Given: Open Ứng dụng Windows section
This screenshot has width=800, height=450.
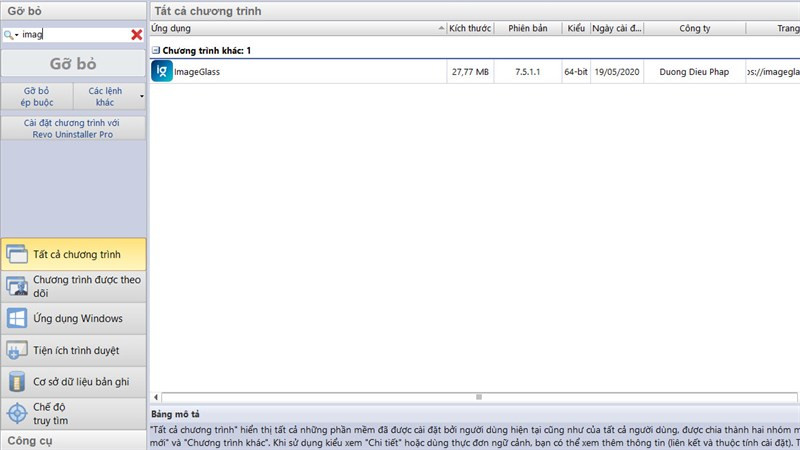Looking at the screenshot, I should tap(73, 318).
